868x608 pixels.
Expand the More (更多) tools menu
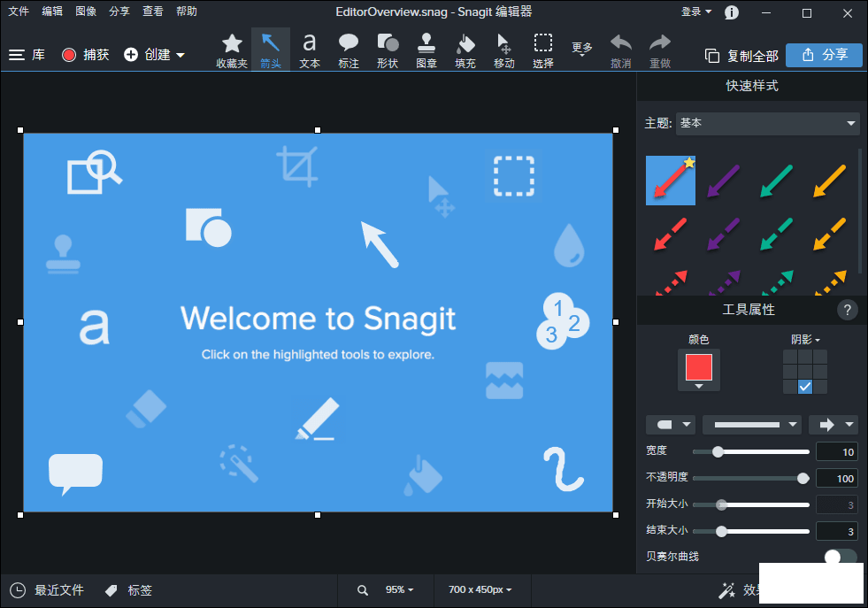pos(582,50)
